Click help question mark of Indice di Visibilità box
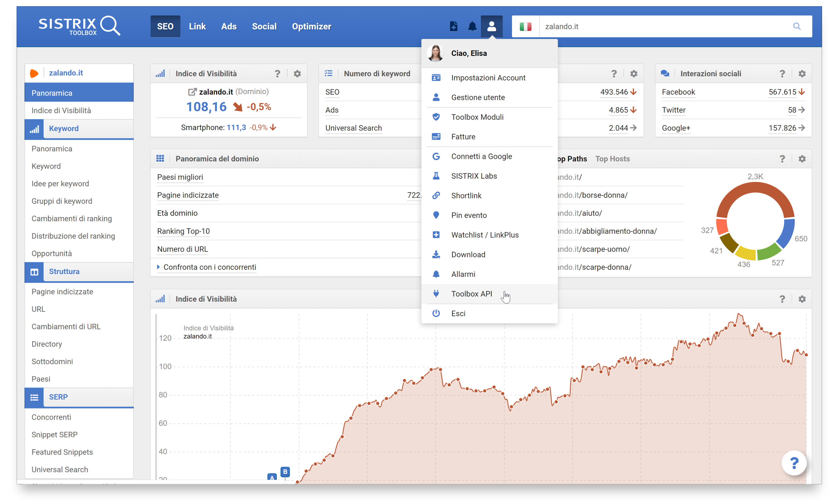 click(277, 74)
